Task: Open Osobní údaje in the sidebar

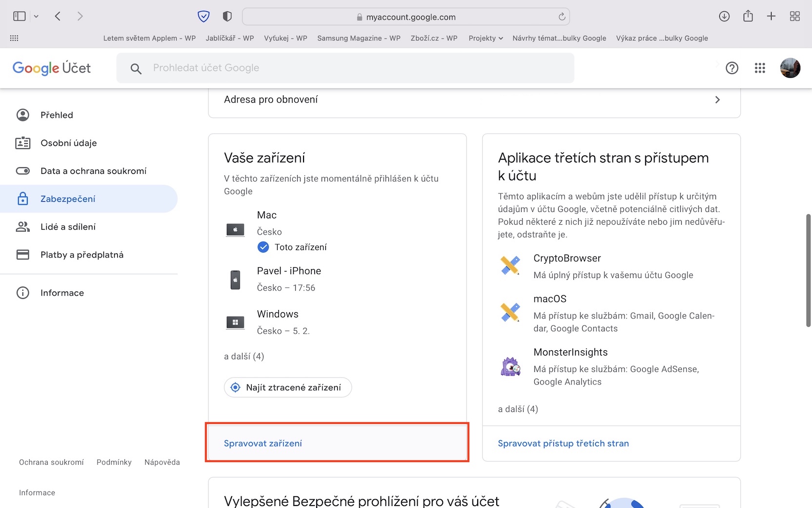Action: pos(68,143)
